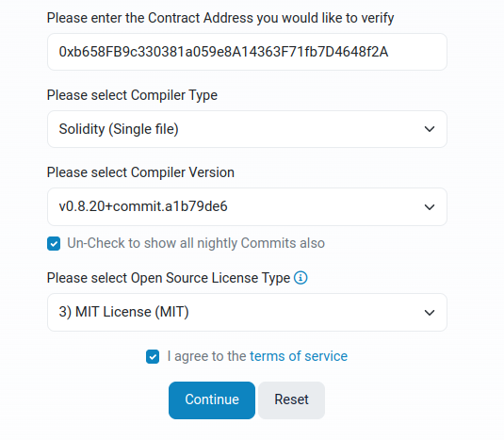This screenshot has height=440, width=504.
Task: Open the v0.8.20+commit.a1b79de6 version dropdown
Action: tap(247, 206)
